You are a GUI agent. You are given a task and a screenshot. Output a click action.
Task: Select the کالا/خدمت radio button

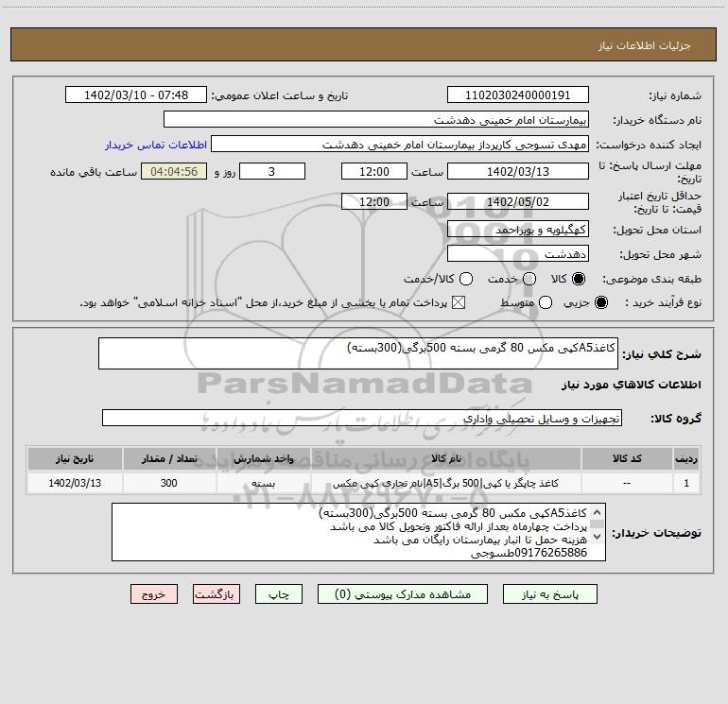(466, 279)
